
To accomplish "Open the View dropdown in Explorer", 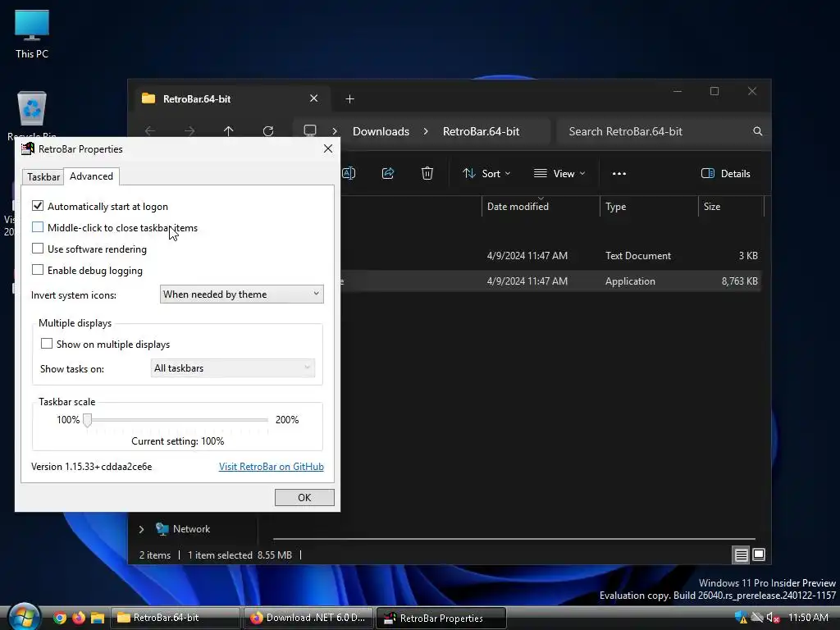I will (559, 174).
